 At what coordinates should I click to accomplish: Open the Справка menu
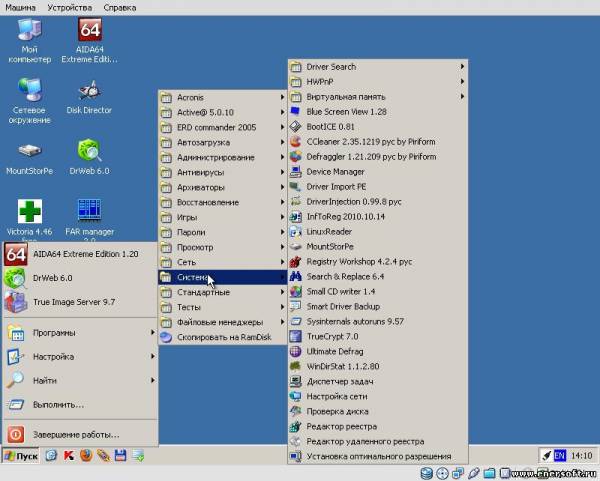coord(120,8)
